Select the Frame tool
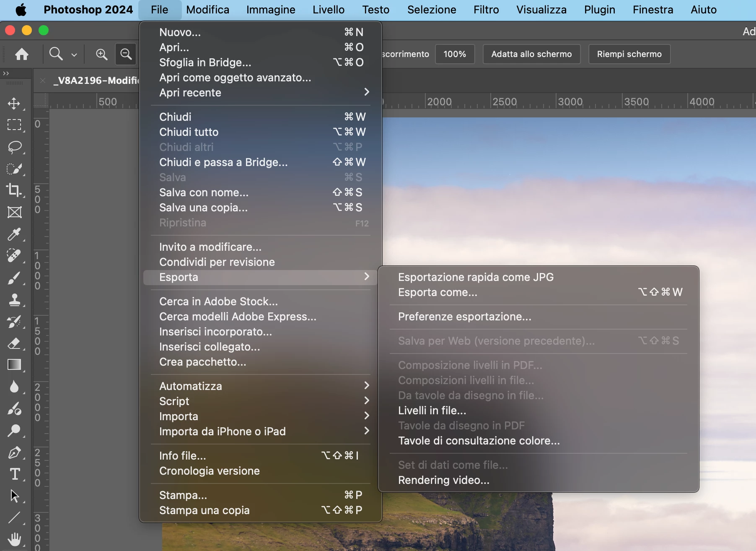Viewport: 756px width, 551px height. coord(14,212)
